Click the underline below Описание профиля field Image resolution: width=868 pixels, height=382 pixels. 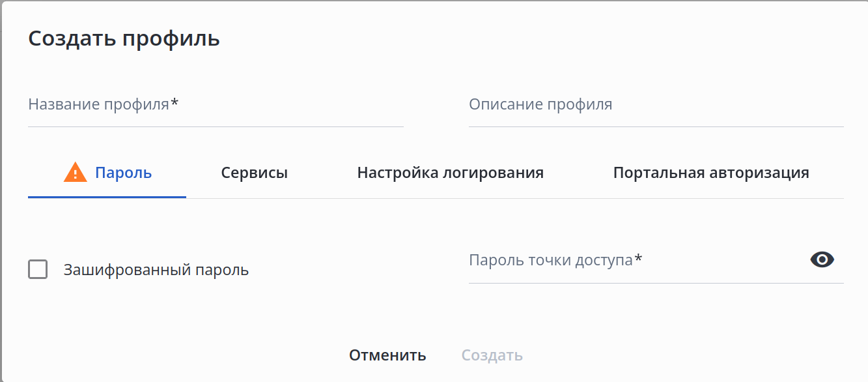click(x=656, y=126)
